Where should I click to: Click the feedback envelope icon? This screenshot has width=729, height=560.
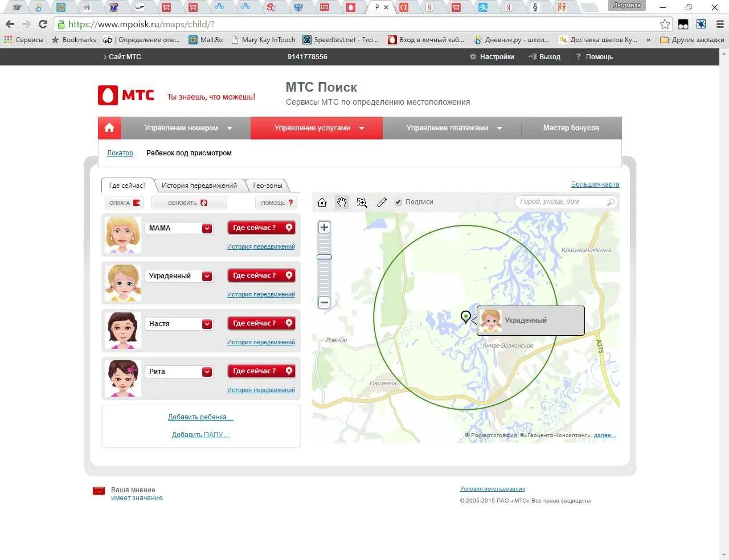99,491
